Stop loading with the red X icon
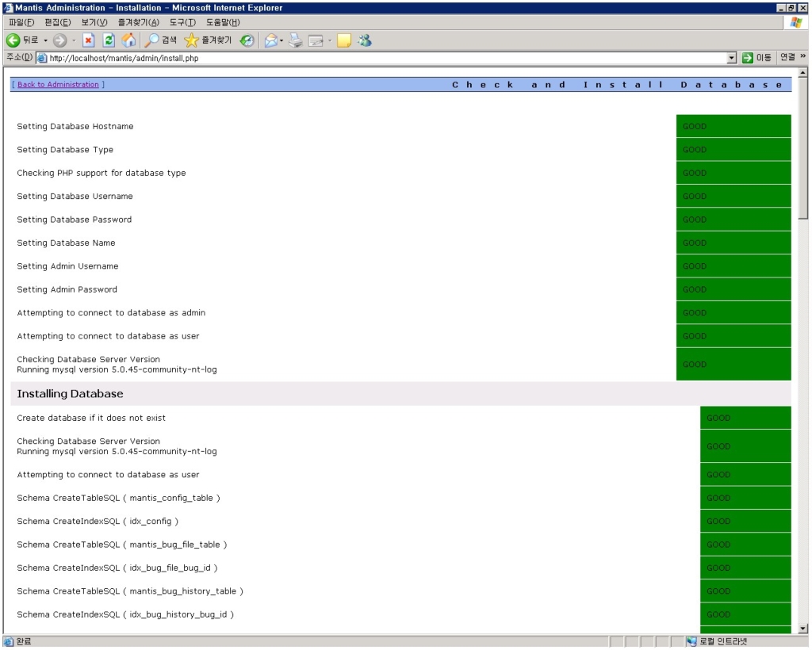Screen dimensions: 812x650 coord(89,40)
